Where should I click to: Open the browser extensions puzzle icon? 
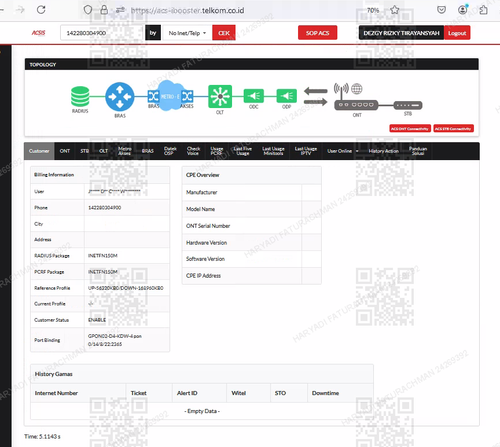click(x=483, y=10)
